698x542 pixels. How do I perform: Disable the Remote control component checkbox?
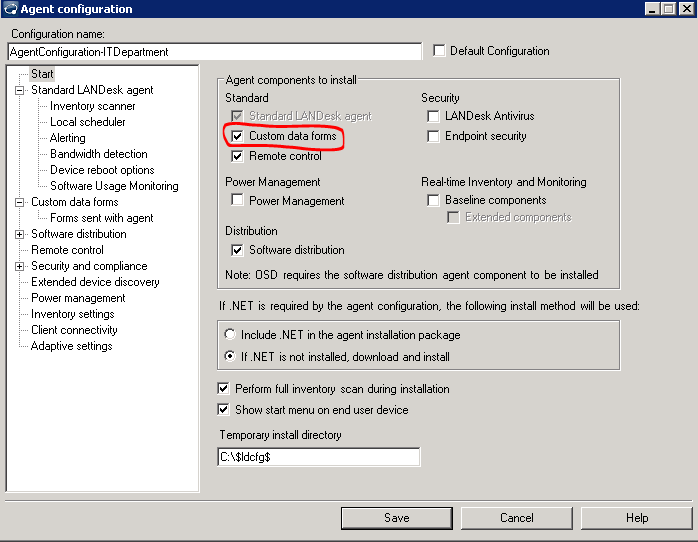237,156
